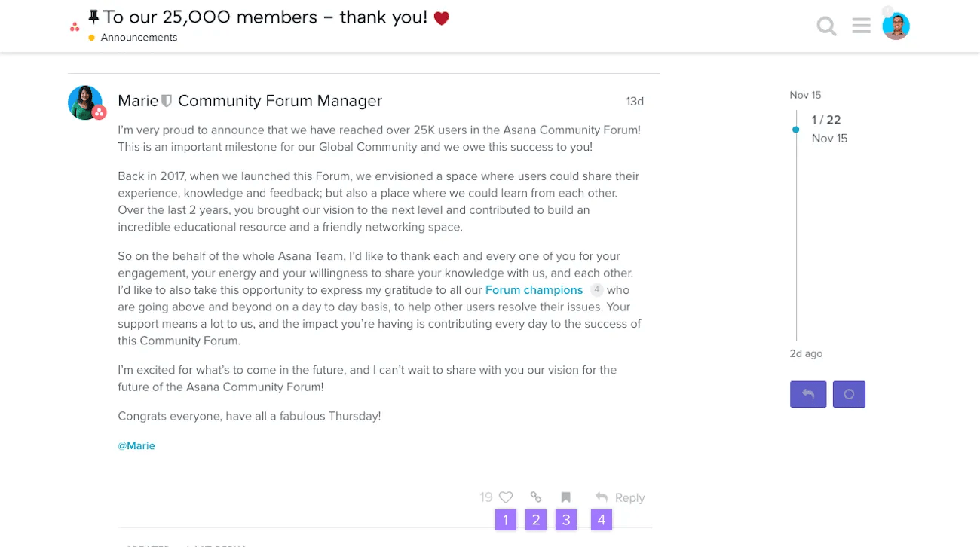The width and height of the screenshot is (980, 547).
Task: Click the yellow Announcements category dot
Action: (x=93, y=37)
